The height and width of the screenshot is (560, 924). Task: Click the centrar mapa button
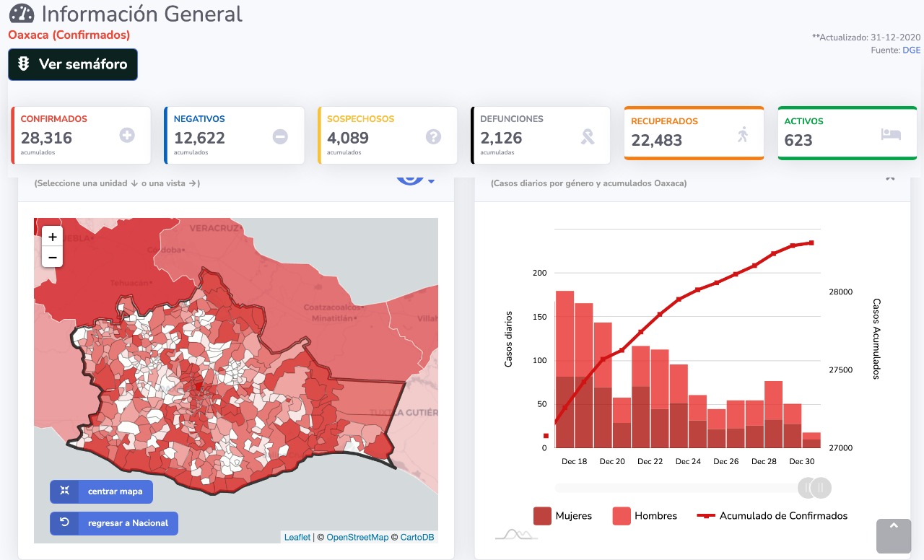(101, 491)
